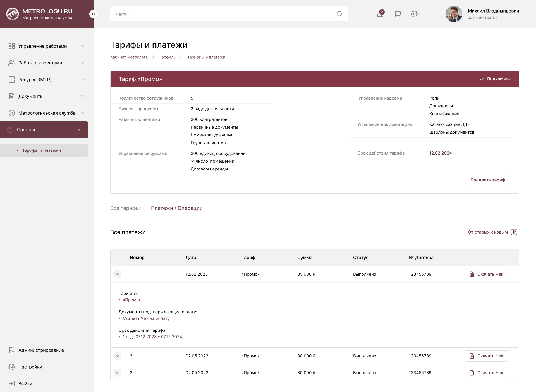Click the Скачать Чек на оплату link
This screenshot has width=536, height=392.
tap(146, 318)
